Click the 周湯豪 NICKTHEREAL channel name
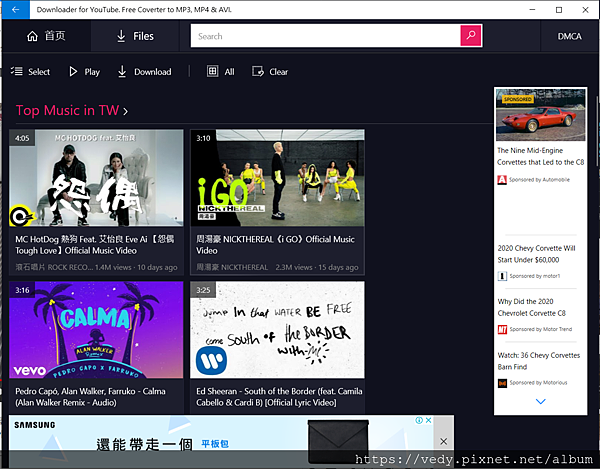 coord(232,267)
